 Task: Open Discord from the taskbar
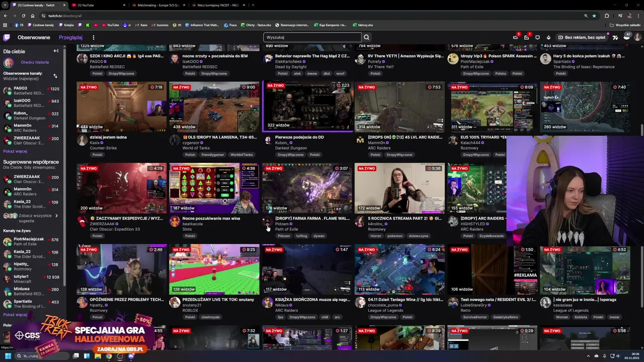[131, 356]
